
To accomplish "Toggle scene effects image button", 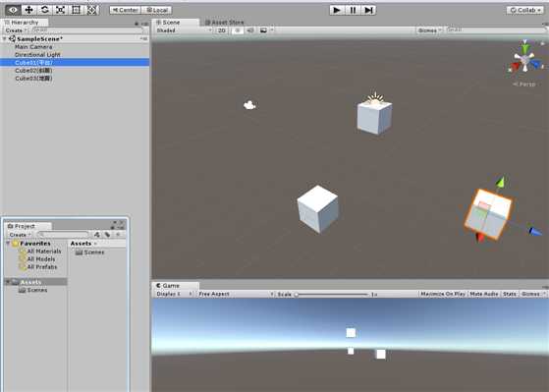I will [x=263, y=30].
